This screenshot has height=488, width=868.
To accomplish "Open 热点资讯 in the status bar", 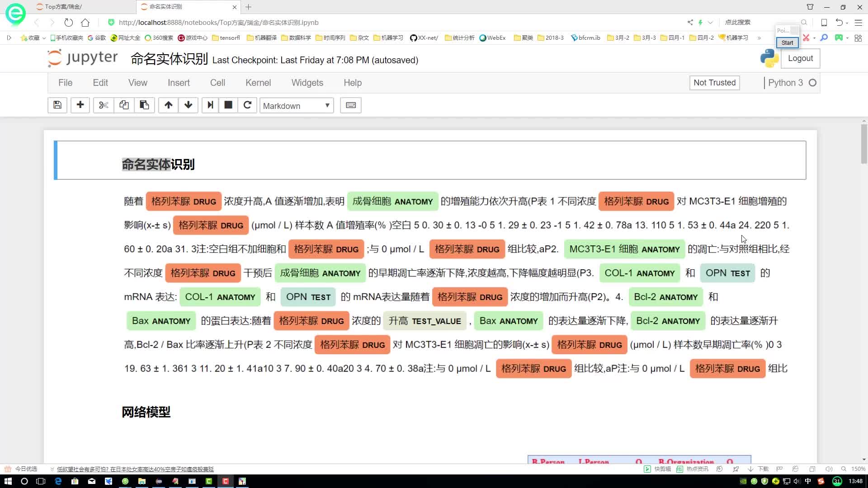I will pos(693,469).
